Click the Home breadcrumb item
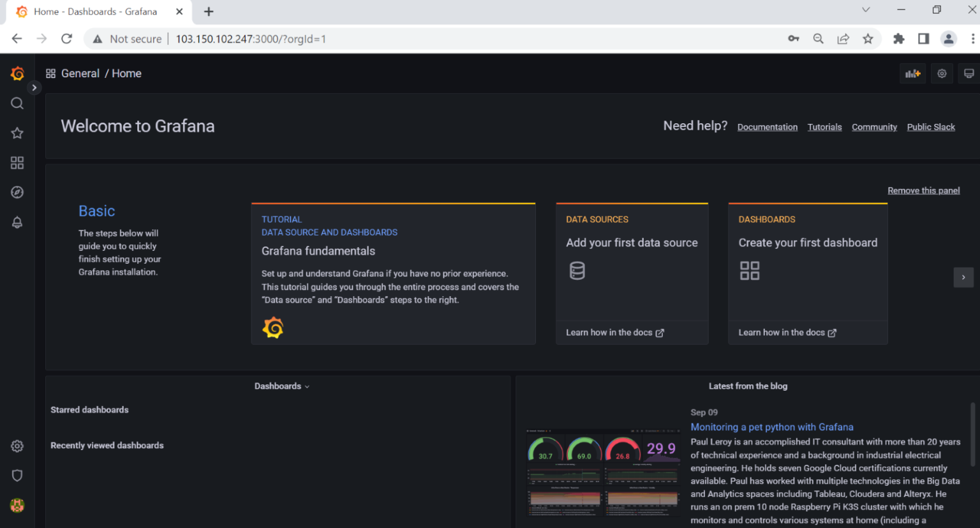The image size is (980, 528). point(126,73)
